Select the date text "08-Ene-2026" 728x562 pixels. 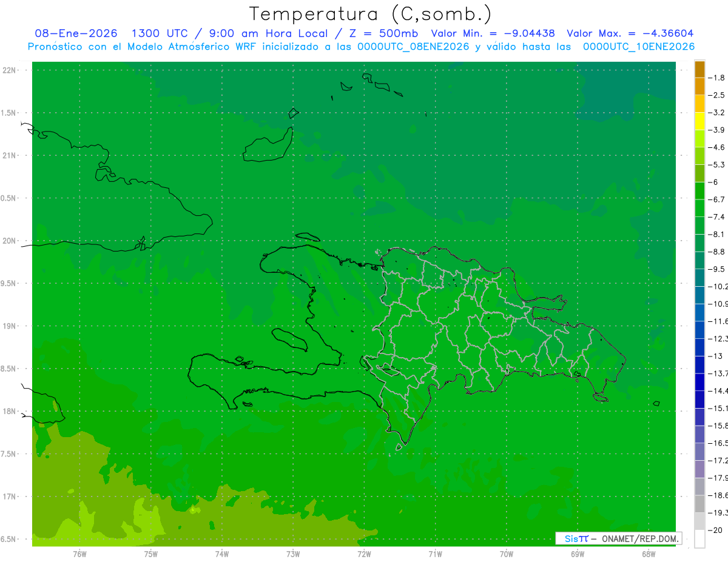coord(76,33)
